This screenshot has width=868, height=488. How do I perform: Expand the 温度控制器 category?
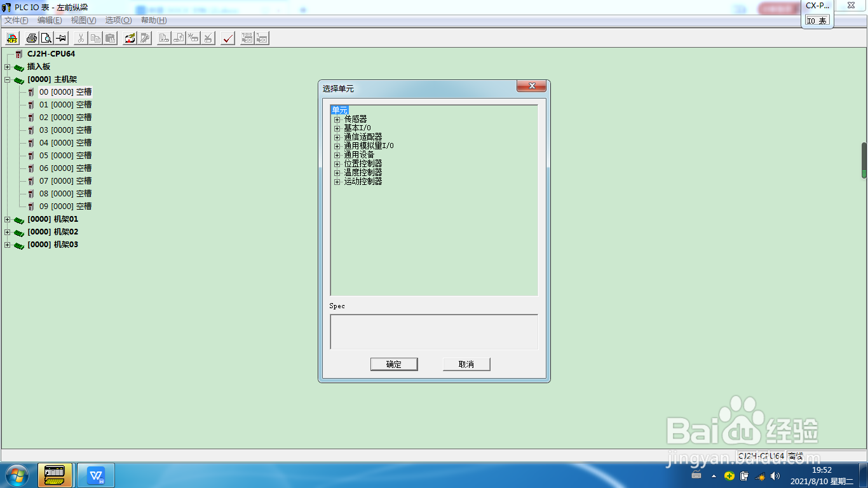[x=337, y=173]
